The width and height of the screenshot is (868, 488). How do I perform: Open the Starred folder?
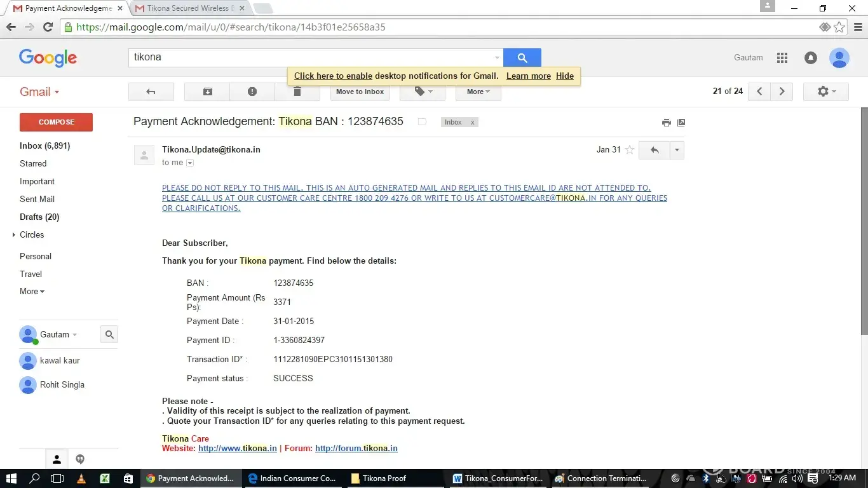[x=33, y=163]
